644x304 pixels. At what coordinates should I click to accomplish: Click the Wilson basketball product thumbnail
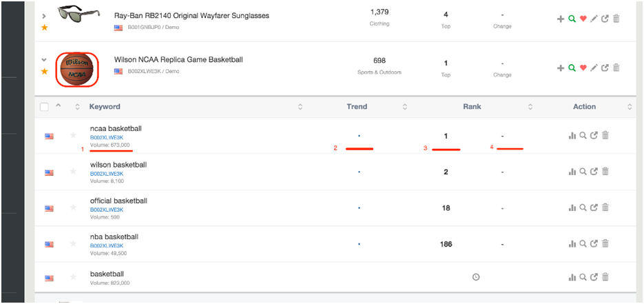[77, 70]
